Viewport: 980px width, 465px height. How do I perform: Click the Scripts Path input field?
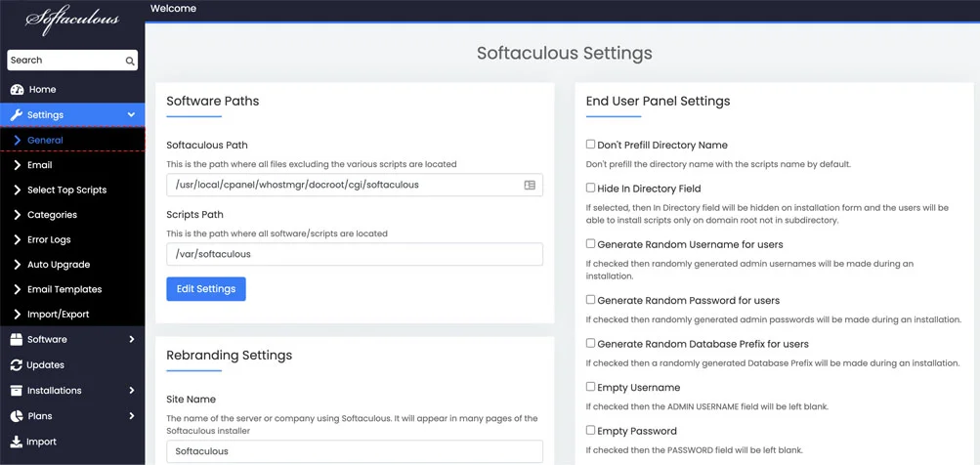coord(355,254)
